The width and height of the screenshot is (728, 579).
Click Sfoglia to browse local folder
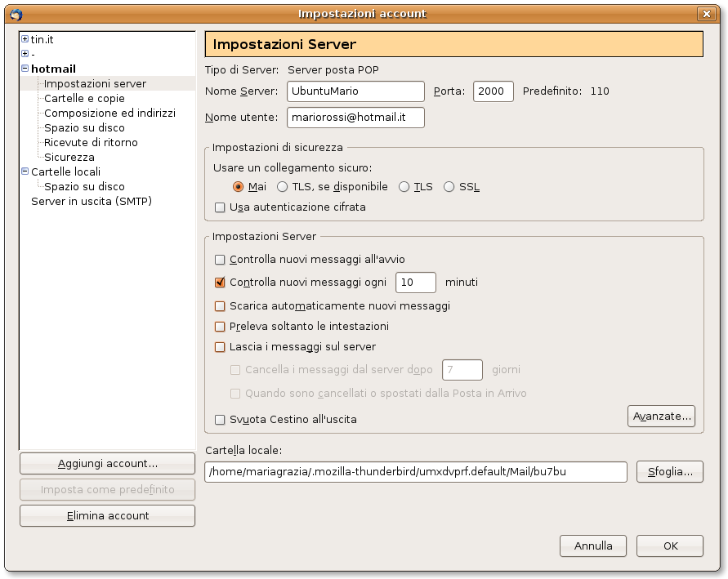(669, 472)
